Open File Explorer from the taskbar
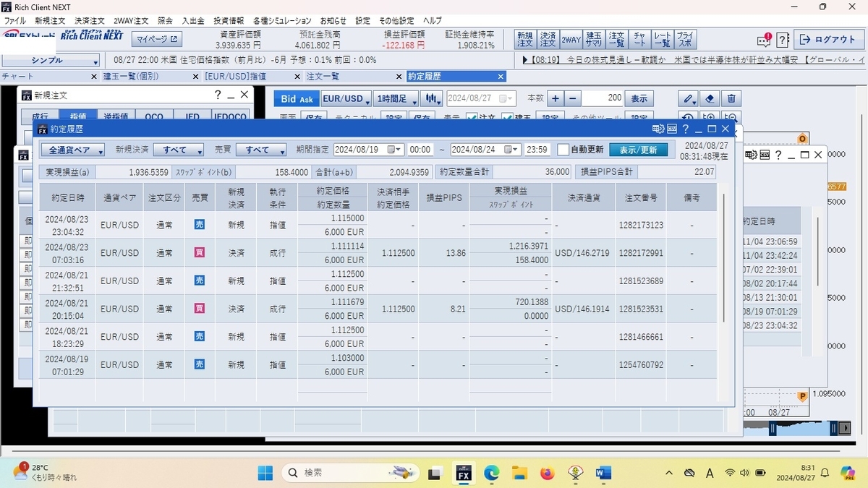 click(519, 473)
